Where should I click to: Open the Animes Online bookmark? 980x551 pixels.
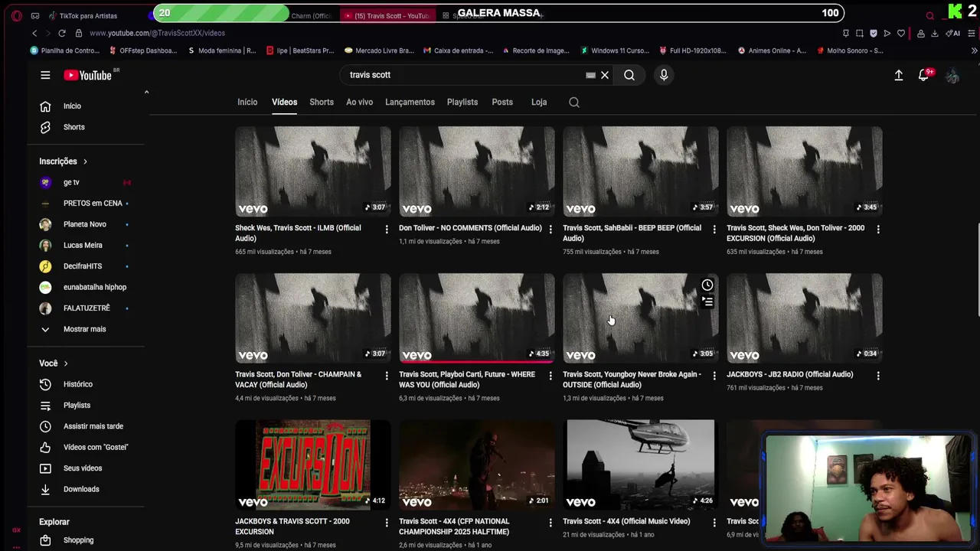[772, 51]
